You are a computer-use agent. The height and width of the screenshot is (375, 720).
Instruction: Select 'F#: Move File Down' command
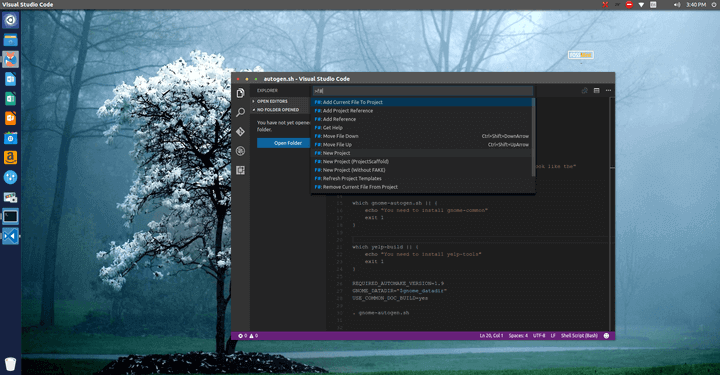coord(422,136)
